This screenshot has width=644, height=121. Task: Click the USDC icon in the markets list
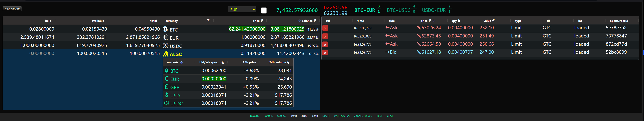[x=166, y=103]
